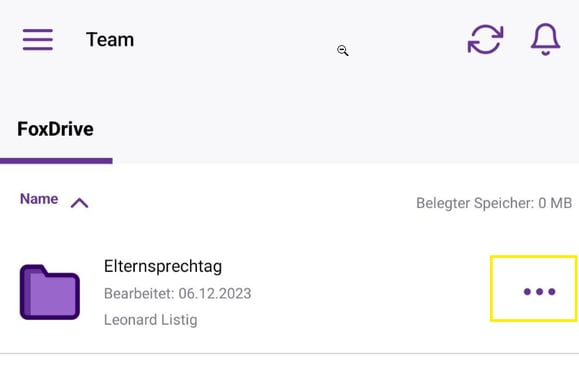Select the owner name Leonard Listig

click(x=151, y=320)
